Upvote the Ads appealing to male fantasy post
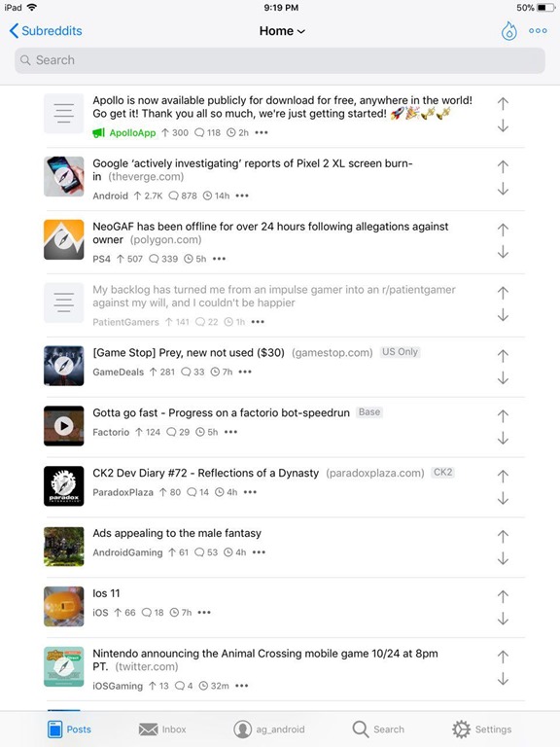This screenshot has height=747, width=560. [503, 537]
